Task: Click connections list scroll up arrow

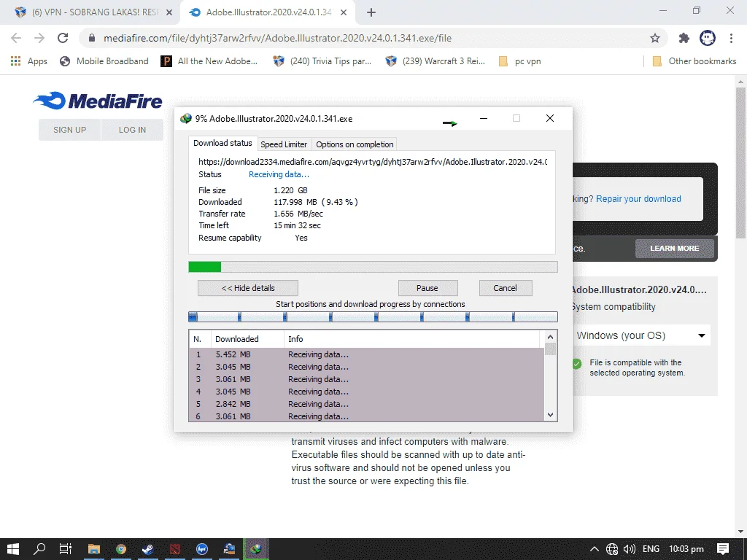Action: click(x=550, y=337)
